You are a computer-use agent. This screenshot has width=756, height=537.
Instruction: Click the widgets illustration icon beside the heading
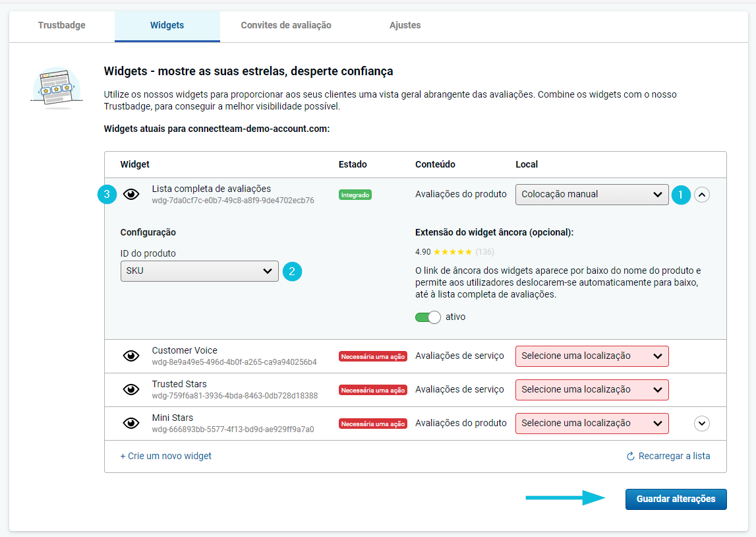57,88
